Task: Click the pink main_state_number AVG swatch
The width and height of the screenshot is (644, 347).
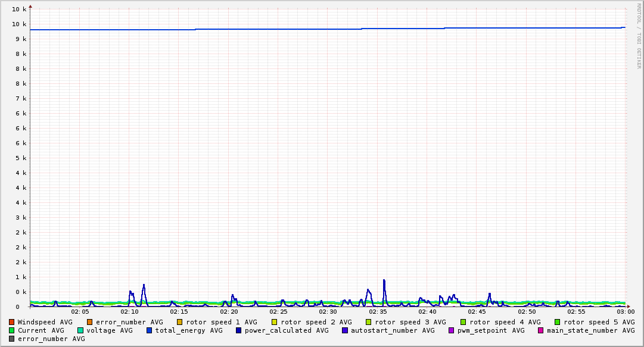Action: click(541, 330)
